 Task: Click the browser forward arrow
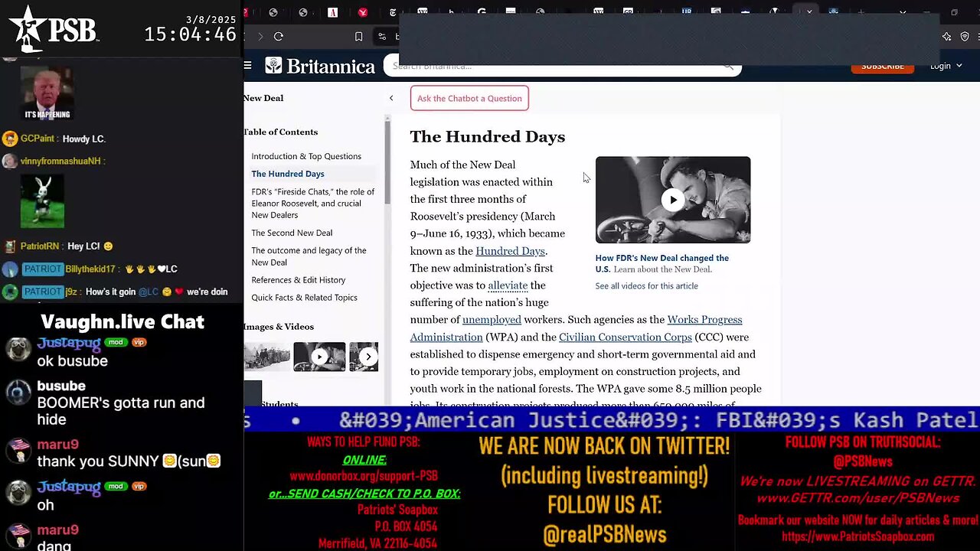[x=260, y=36]
